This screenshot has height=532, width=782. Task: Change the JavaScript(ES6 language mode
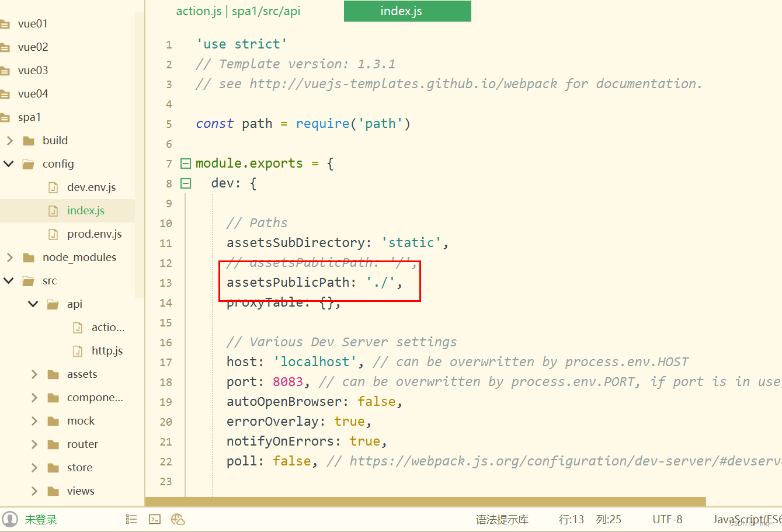click(747, 520)
